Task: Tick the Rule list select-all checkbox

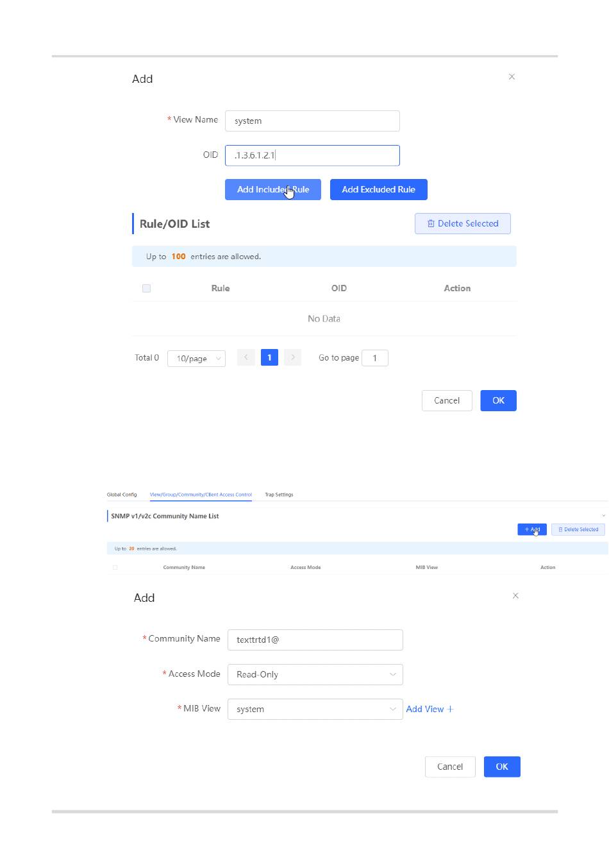Action: click(x=146, y=289)
